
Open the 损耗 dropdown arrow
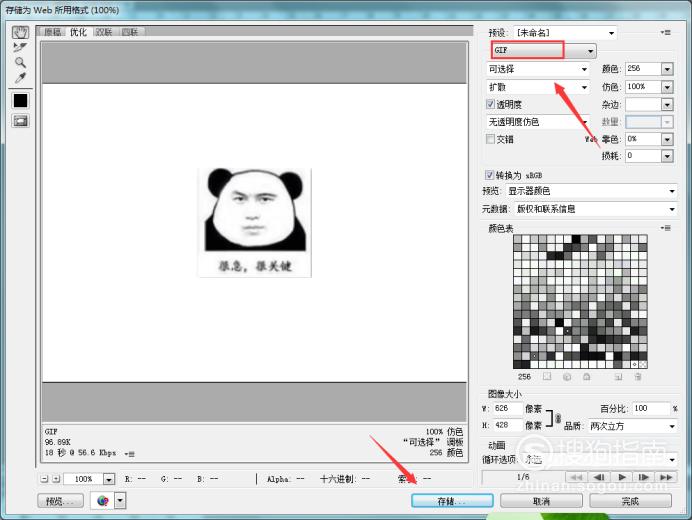[x=667, y=156]
